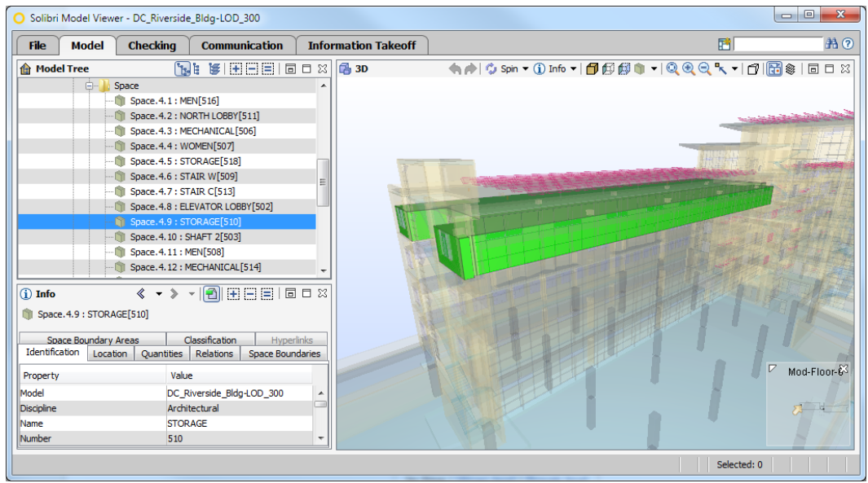Click the Info property table scroll down arrow
The image size is (868, 483).
pos(321,438)
